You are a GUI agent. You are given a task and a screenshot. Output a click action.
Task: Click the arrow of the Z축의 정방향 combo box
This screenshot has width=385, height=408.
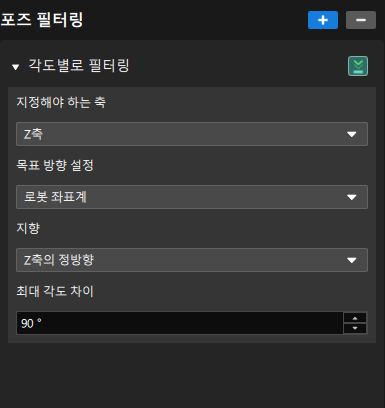click(351, 260)
